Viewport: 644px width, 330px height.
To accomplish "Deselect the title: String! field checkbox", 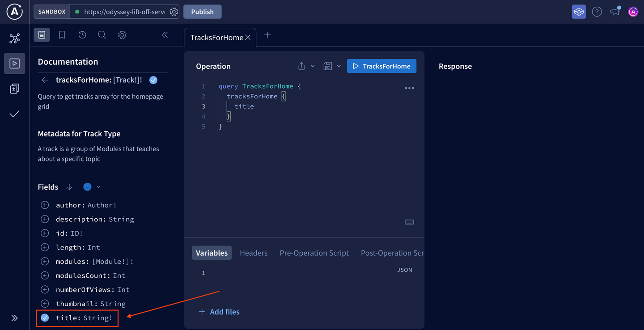I will (x=45, y=317).
